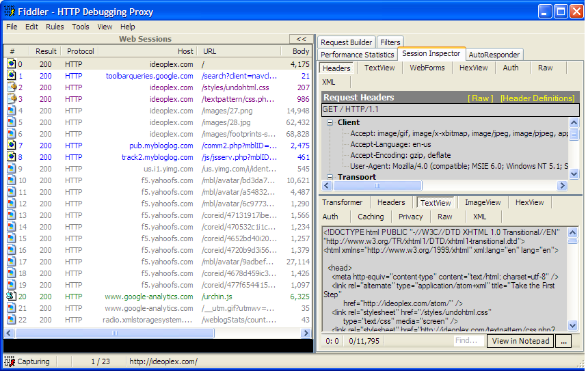
Task: Select the CSS file icon in session 2
Action: click(12, 87)
